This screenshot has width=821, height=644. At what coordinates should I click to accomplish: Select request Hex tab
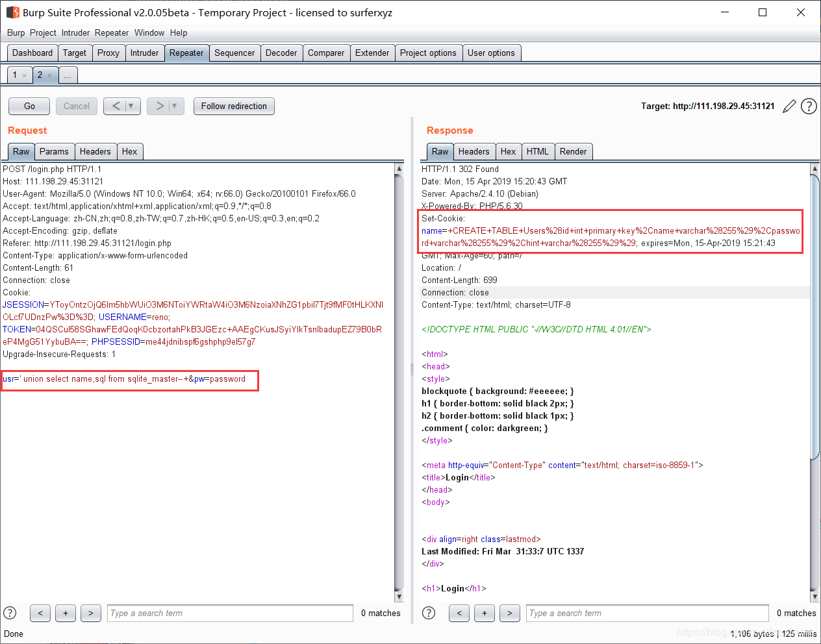130,151
